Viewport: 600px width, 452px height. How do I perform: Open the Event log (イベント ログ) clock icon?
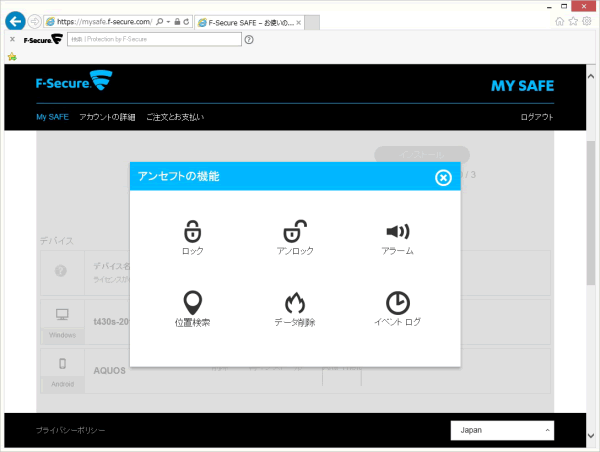point(398,303)
